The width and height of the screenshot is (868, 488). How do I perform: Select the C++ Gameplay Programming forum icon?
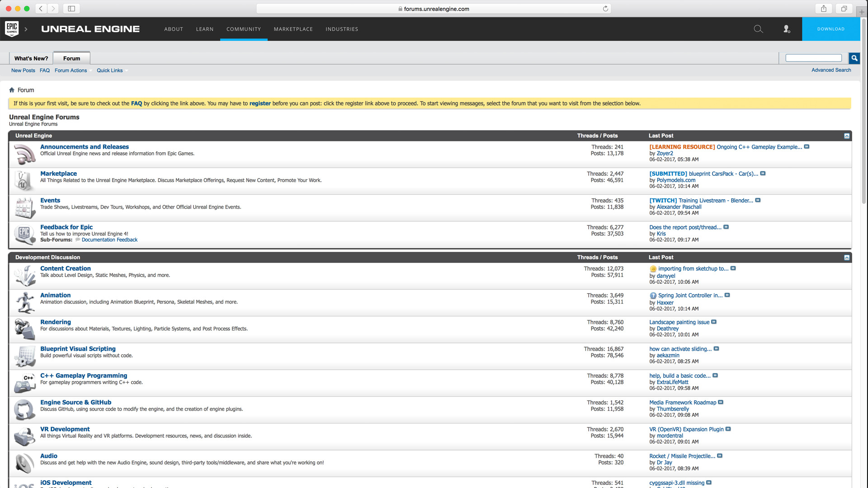[25, 383]
